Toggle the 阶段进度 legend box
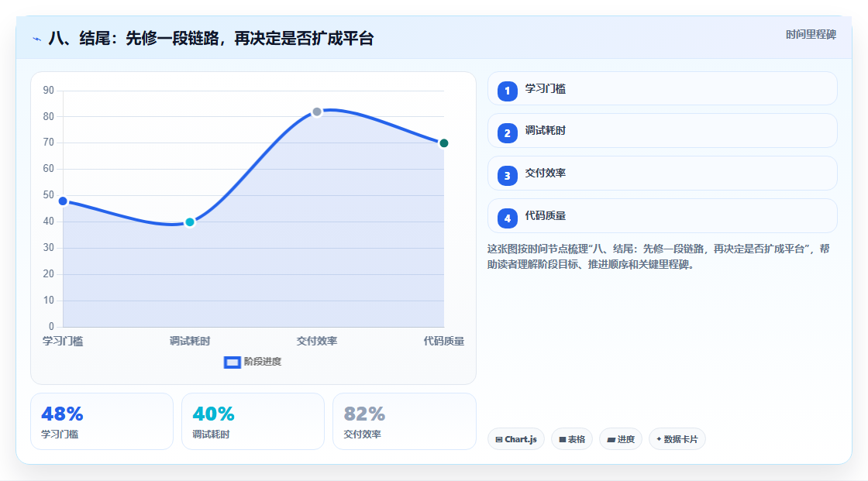This screenshot has height=481, width=868. click(x=232, y=362)
